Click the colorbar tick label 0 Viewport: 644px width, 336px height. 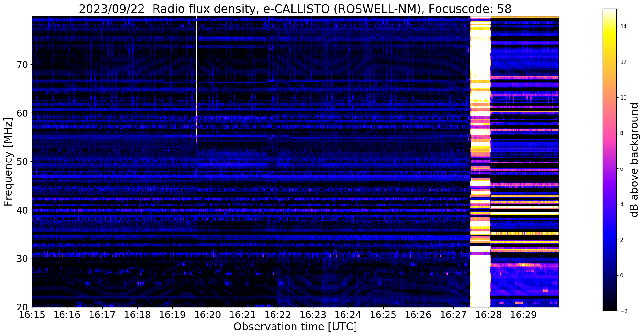click(621, 276)
